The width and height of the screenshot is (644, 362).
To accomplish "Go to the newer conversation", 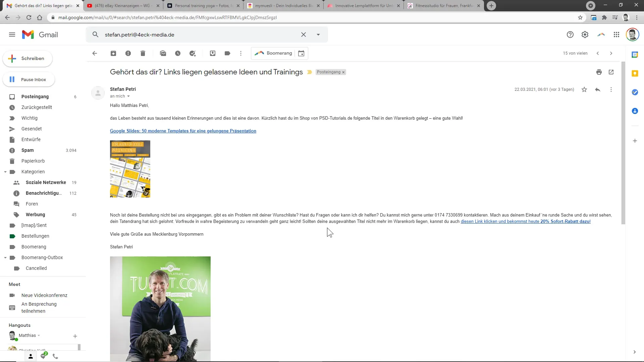I will point(598,53).
